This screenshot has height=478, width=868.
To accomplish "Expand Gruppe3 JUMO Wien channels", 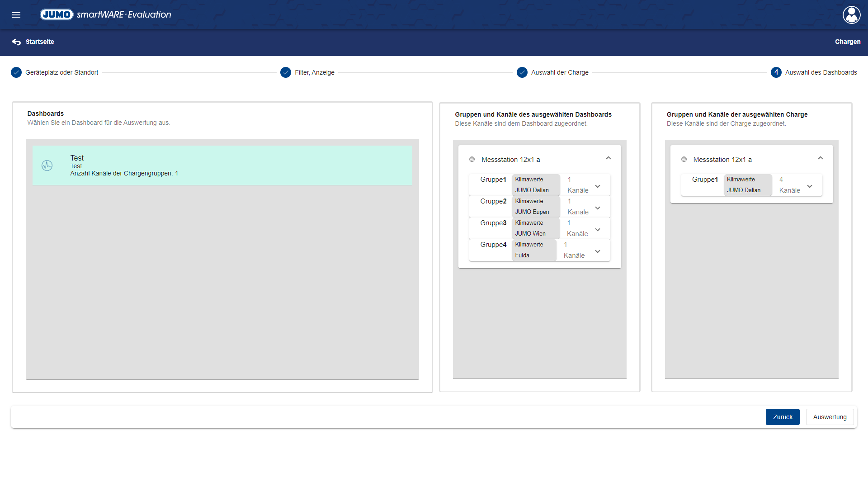I will 598,230.
